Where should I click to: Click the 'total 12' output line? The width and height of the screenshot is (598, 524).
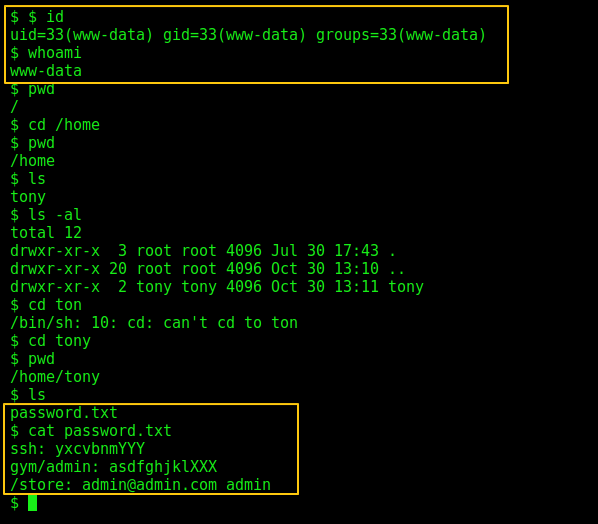click(46, 233)
